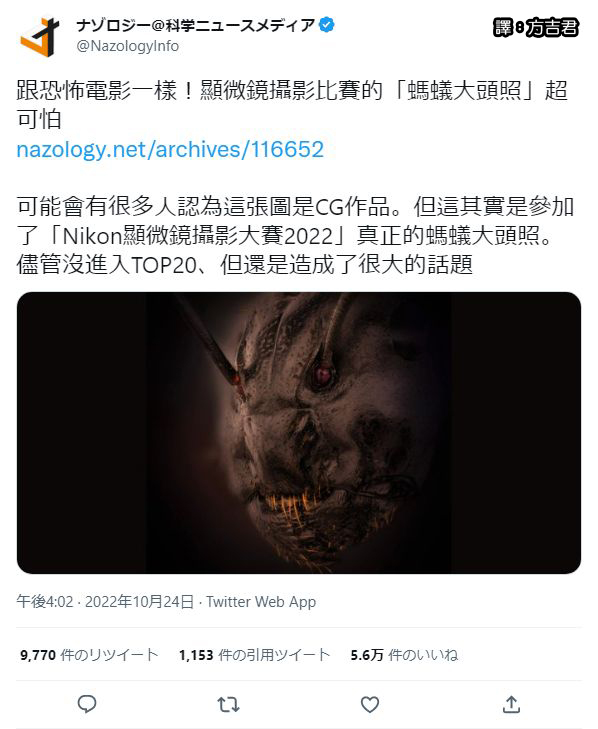Click the paragraph mentioning Nikon顯微鏡攝影大賽2022
This screenshot has width=598, height=729.
(295, 236)
